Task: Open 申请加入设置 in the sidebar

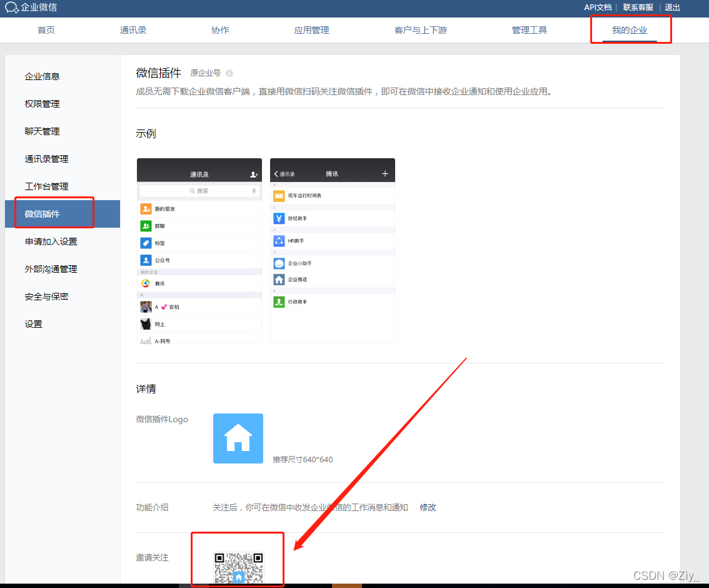Action: 51,241
